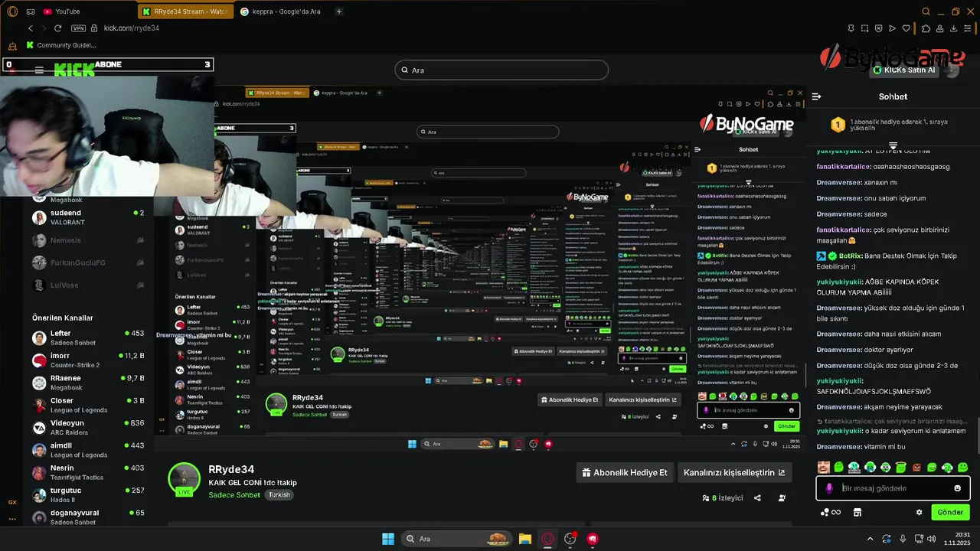This screenshot has height=551, width=980.
Task: Share the stream with share icon
Action: pos(757,498)
